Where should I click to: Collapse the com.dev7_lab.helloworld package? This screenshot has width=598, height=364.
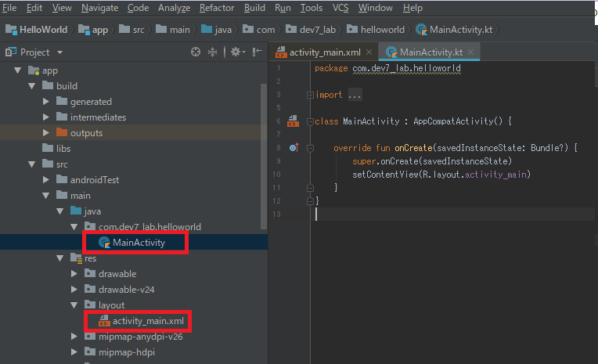pyautogui.click(x=74, y=227)
